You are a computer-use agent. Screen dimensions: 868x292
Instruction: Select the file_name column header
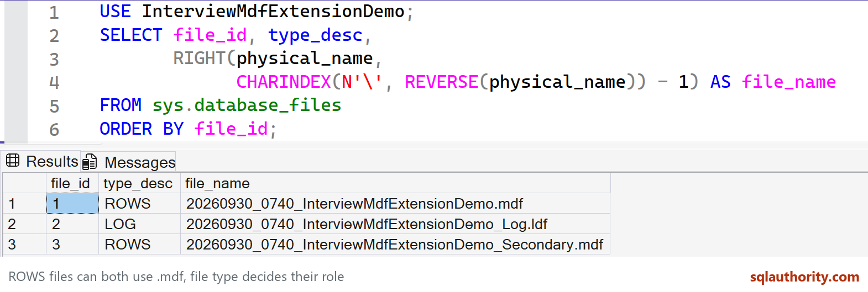tap(395, 183)
